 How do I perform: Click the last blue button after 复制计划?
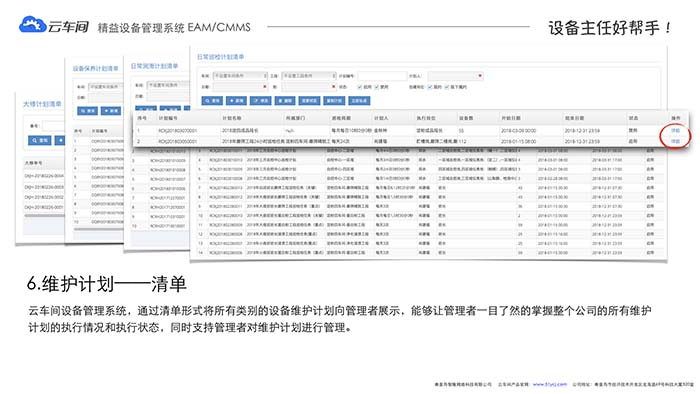359,101
